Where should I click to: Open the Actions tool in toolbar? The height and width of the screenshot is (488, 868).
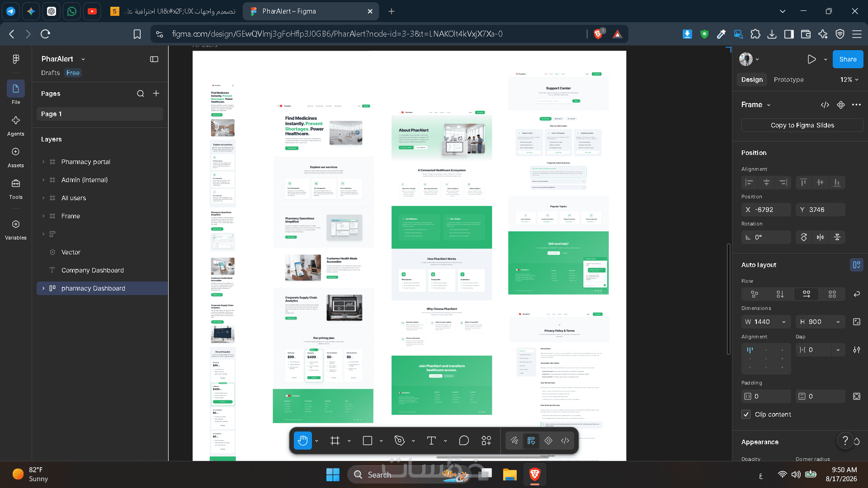(486, 441)
